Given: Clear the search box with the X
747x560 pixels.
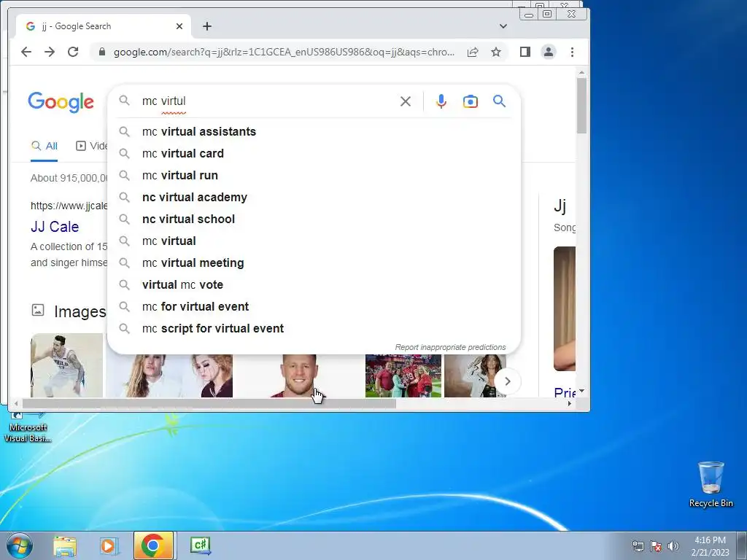Looking at the screenshot, I should [x=406, y=101].
